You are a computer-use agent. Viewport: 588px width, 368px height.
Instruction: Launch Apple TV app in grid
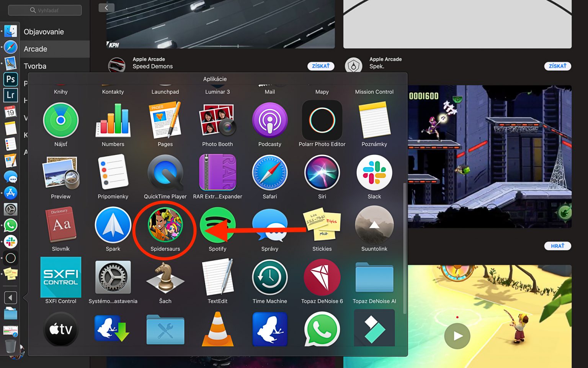(x=61, y=329)
